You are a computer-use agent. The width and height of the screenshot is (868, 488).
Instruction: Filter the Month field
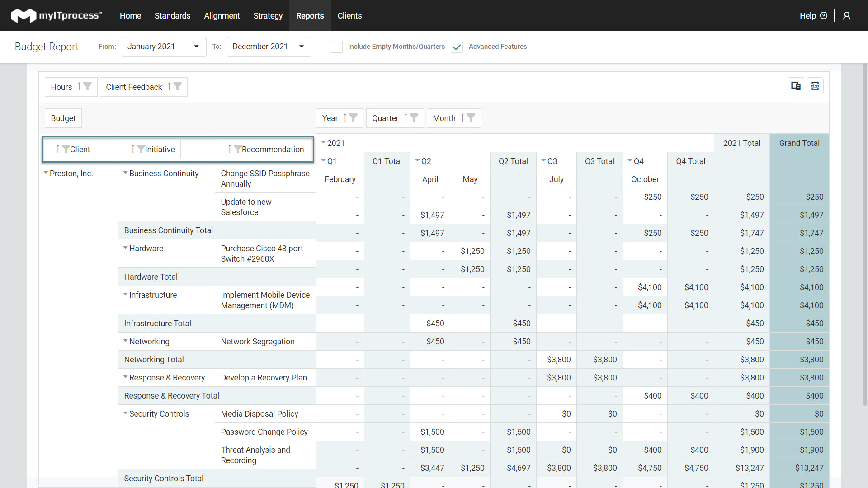[x=471, y=117]
